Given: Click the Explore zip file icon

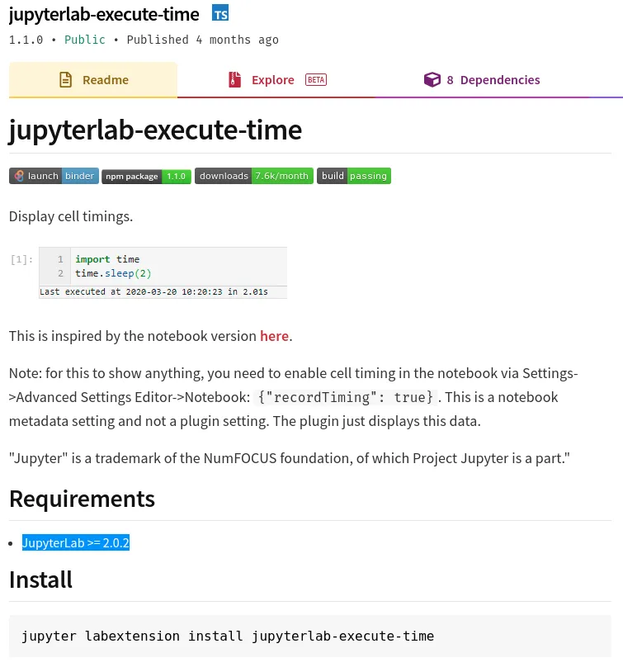Looking at the screenshot, I should (x=235, y=80).
